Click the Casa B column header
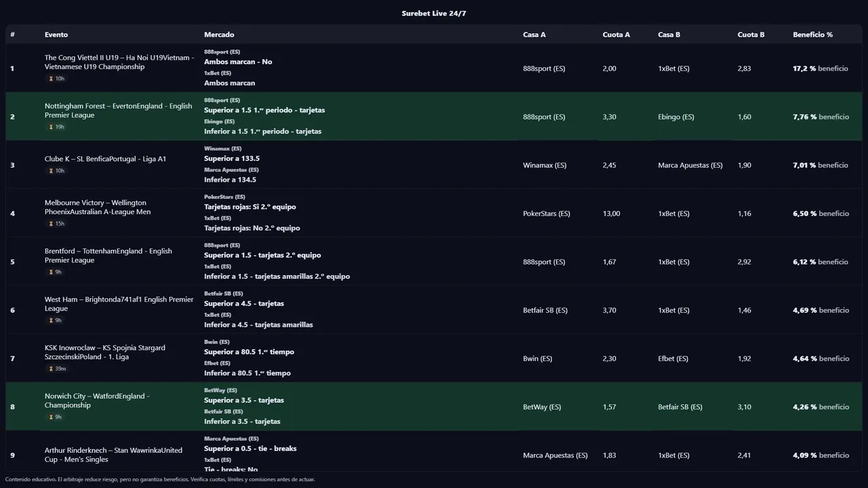This screenshot has height=488, width=868. tap(669, 35)
